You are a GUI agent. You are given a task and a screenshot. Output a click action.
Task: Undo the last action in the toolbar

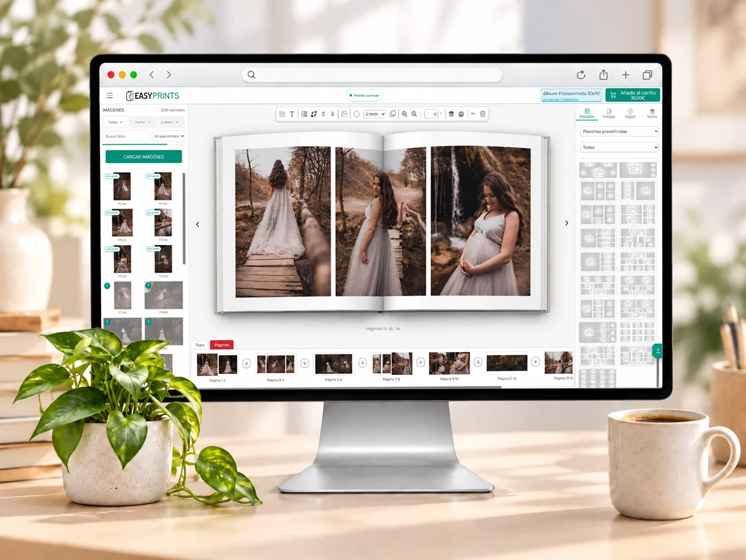tap(473, 114)
